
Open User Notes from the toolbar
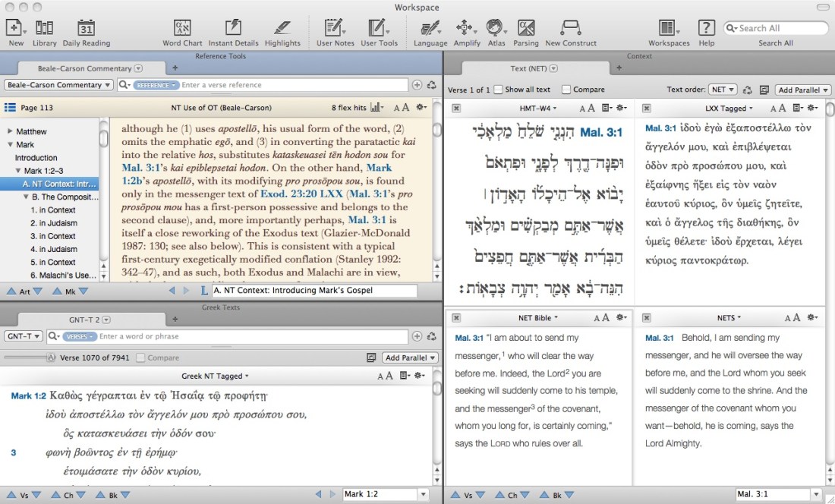tap(334, 29)
